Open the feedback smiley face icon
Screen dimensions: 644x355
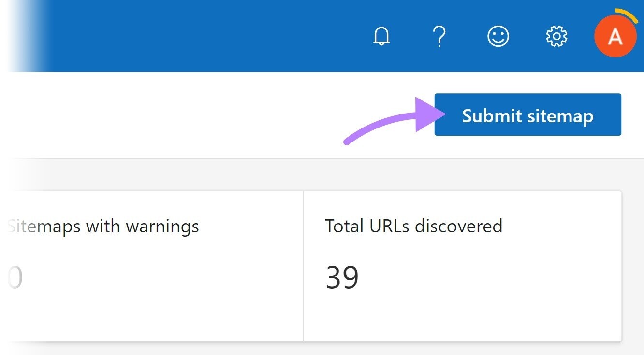(498, 36)
